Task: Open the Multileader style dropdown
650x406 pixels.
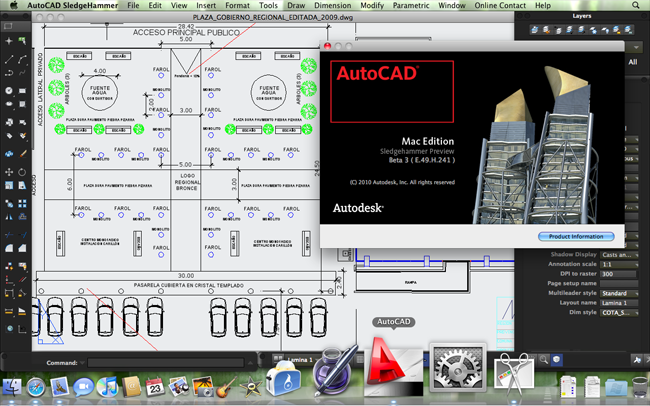Action: click(x=619, y=293)
